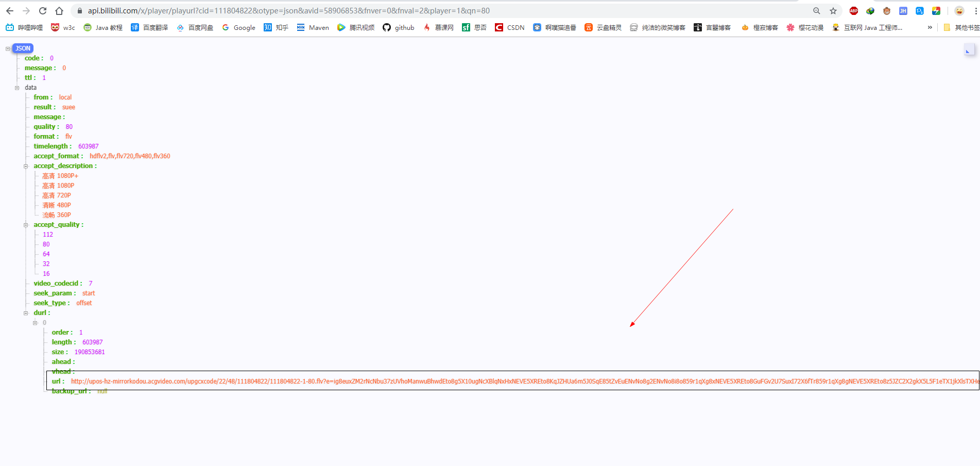
Task: Open the IDM globe extension
Action: click(870, 11)
